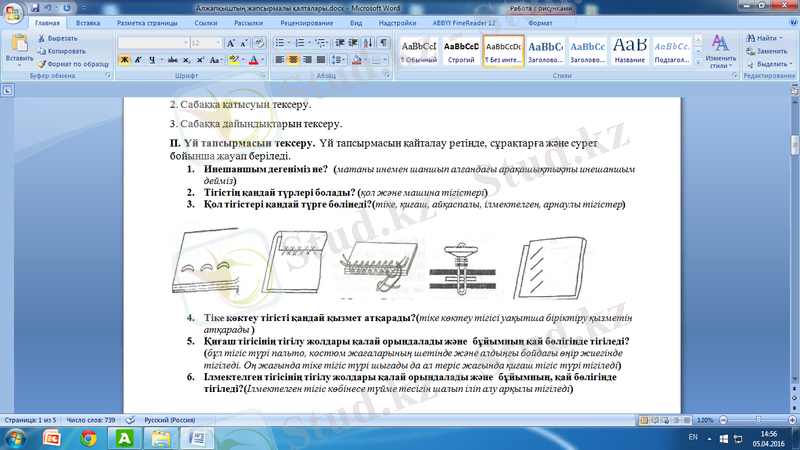Open the Рецензирование ribbon tab
Image resolution: width=800 pixels, height=450 pixels.
(307, 21)
